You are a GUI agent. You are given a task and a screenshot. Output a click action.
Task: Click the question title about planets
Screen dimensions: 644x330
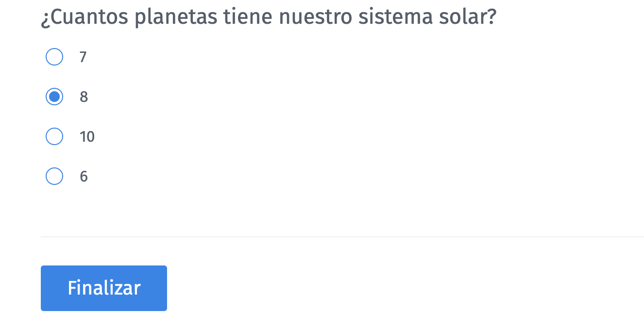coord(269,16)
